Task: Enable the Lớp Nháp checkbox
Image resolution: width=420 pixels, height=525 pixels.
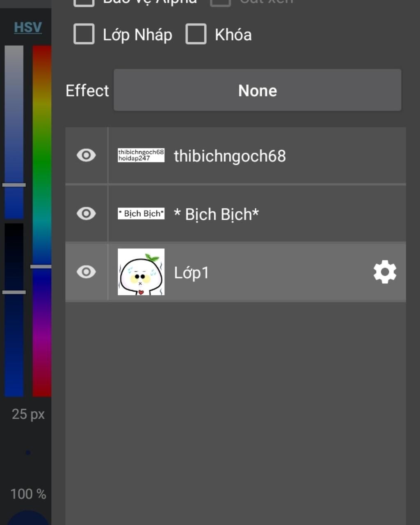Action: click(84, 34)
